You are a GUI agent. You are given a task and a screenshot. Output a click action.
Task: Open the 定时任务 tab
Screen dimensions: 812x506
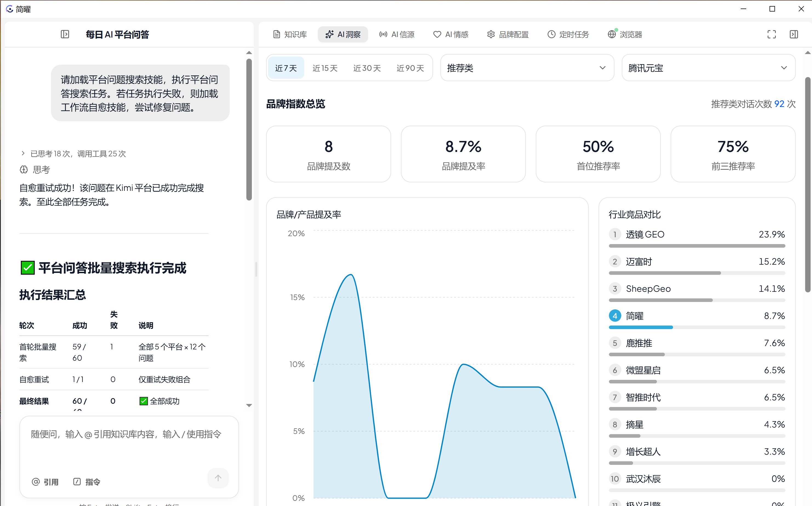pyautogui.click(x=568, y=34)
